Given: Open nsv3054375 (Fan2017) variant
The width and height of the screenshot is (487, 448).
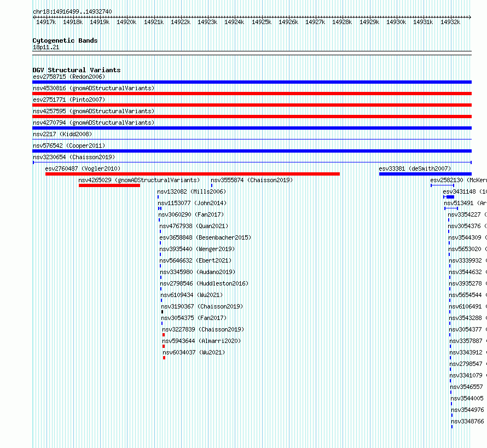Looking at the screenshot, I should click(194, 318).
